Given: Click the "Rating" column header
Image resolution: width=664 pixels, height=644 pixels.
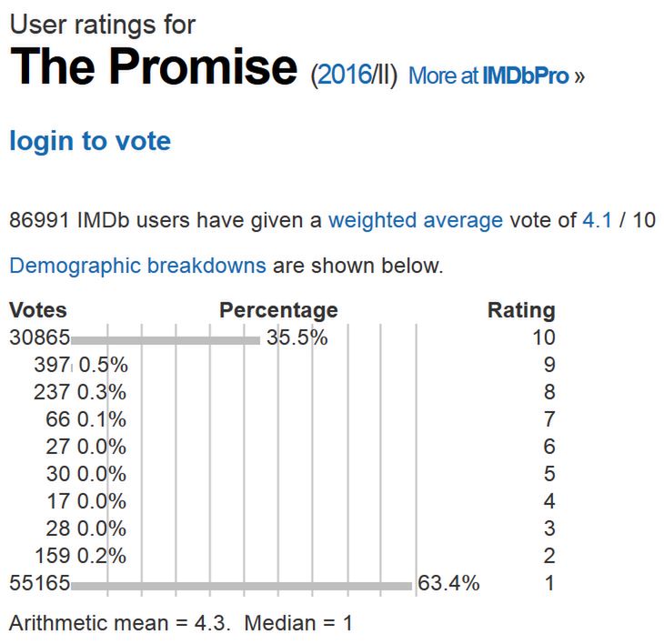Looking at the screenshot, I should point(521,310).
